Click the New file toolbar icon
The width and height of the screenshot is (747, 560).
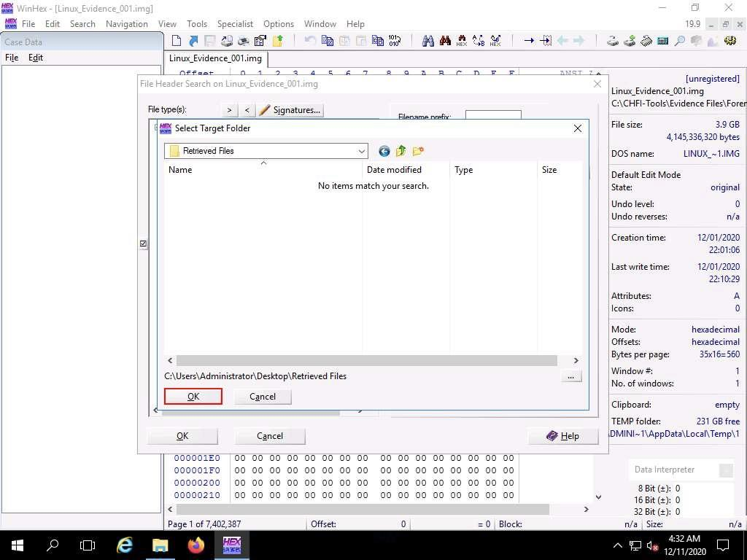coord(177,41)
